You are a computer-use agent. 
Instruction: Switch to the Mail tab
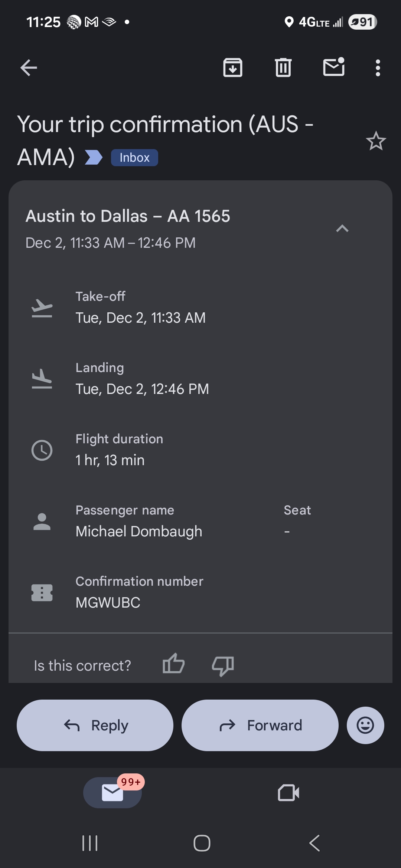(x=113, y=793)
